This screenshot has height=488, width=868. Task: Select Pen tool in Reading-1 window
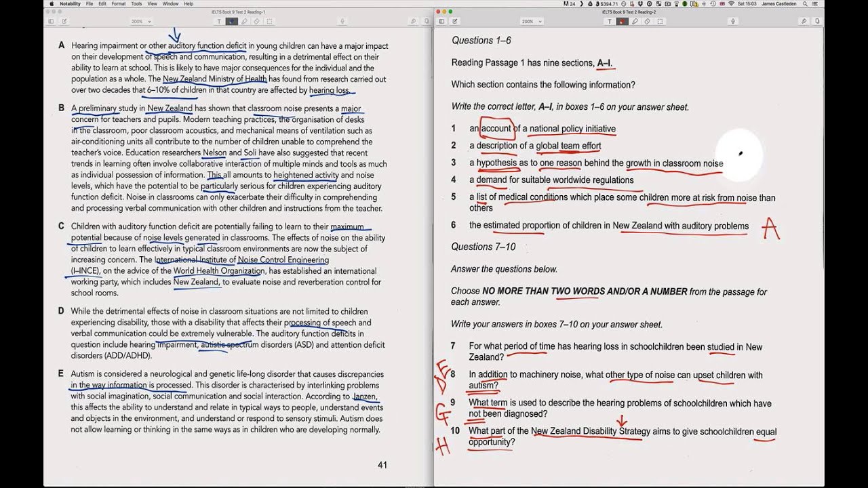(231, 21)
